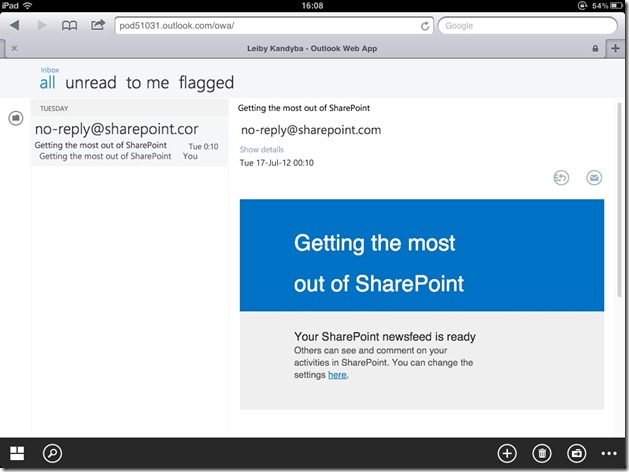This screenshot has height=472, width=629.
Task: Switch to the 'to me' filter
Action: point(148,83)
